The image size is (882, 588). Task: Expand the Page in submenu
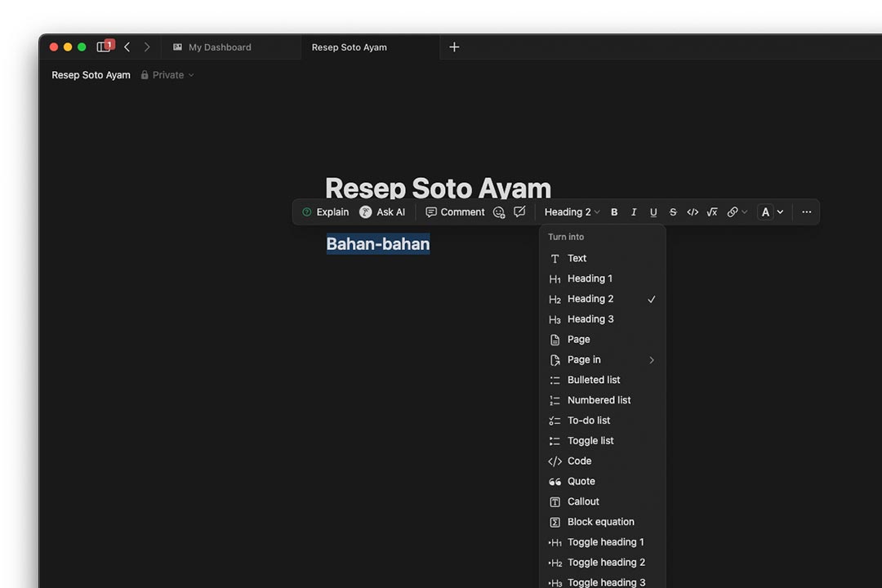[x=603, y=359]
